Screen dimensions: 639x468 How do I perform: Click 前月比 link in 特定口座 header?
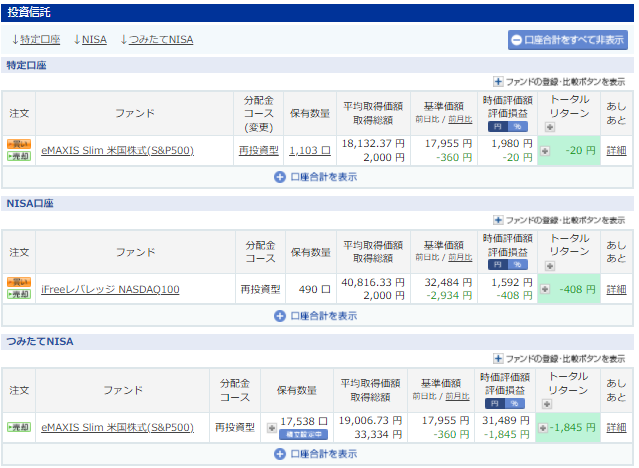click(460, 119)
